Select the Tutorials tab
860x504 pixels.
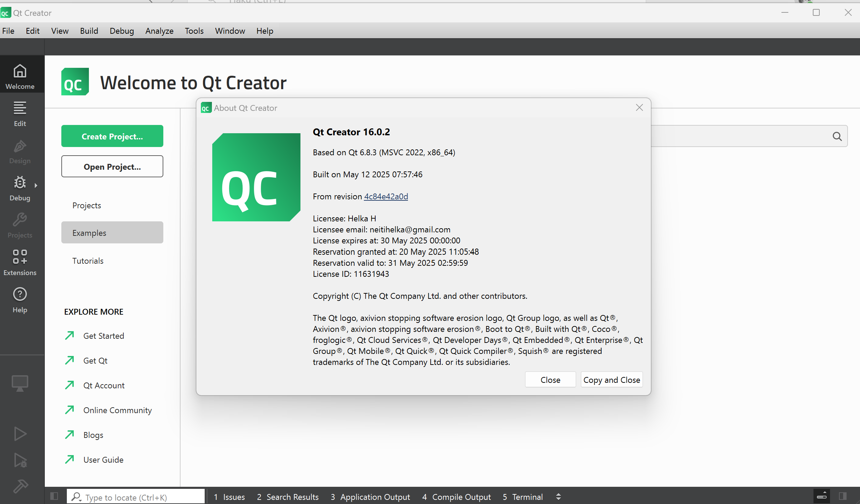(112, 261)
